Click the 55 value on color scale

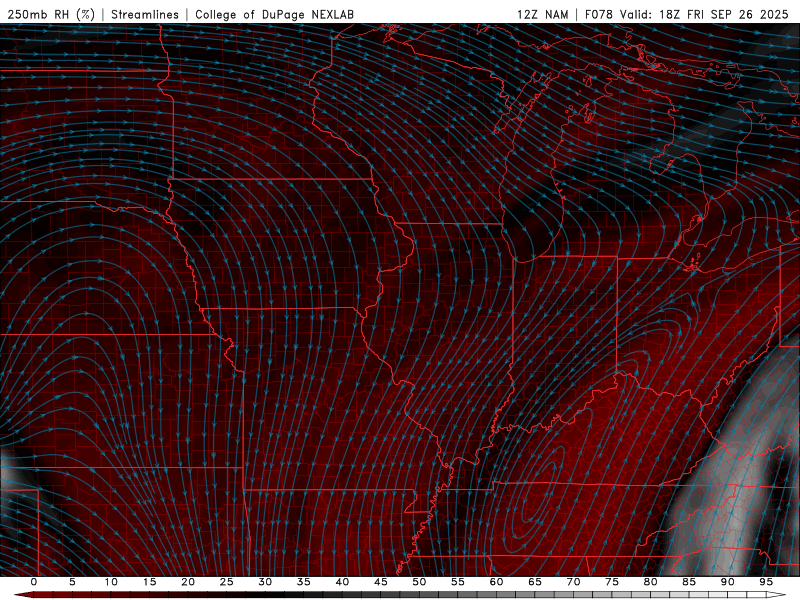[458, 582]
